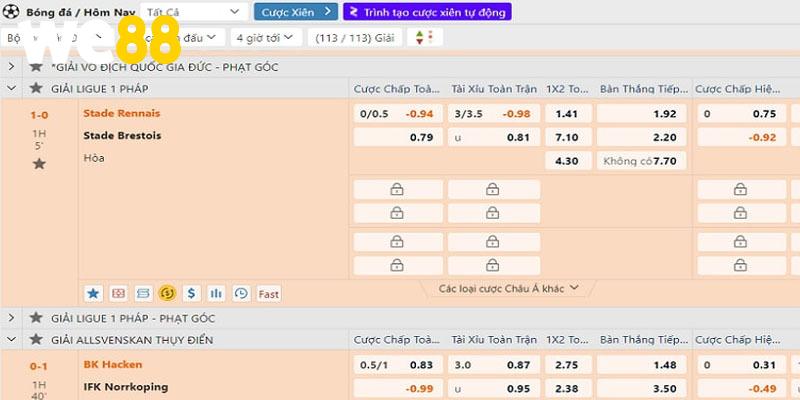
Task: Click the dollar sign icon
Action: (x=191, y=293)
